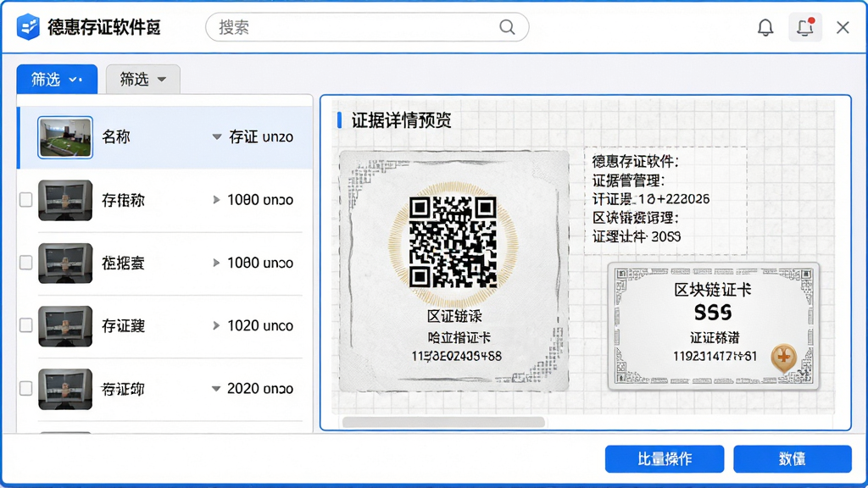Expand the arrow beside 1080 onco

216,200
